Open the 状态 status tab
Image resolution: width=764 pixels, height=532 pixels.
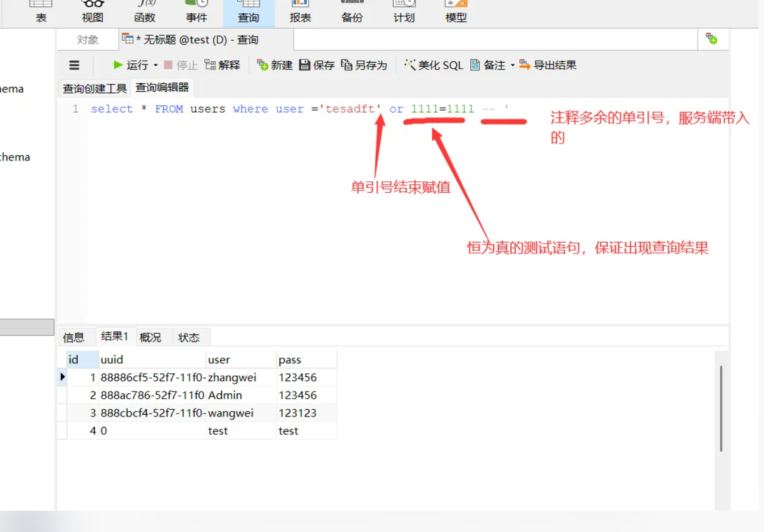(189, 337)
